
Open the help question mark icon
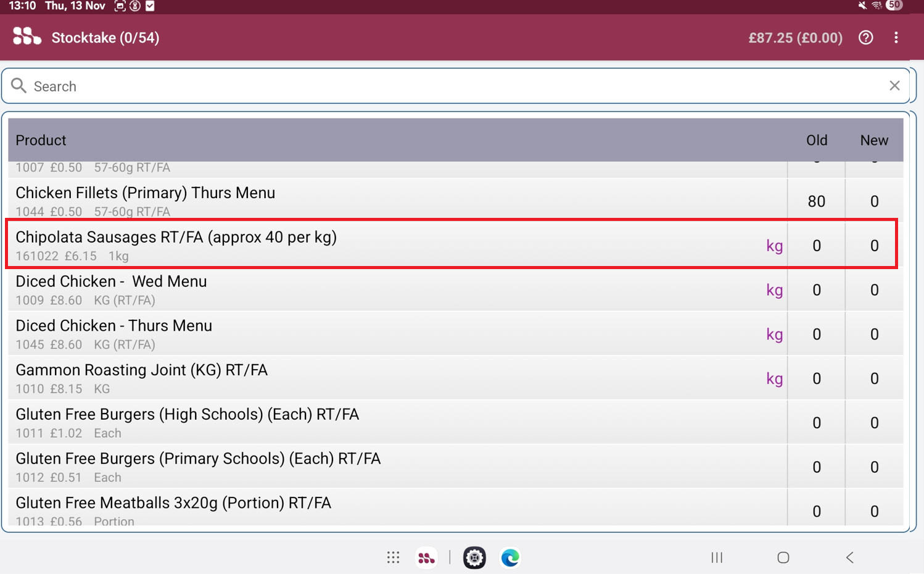tap(865, 38)
